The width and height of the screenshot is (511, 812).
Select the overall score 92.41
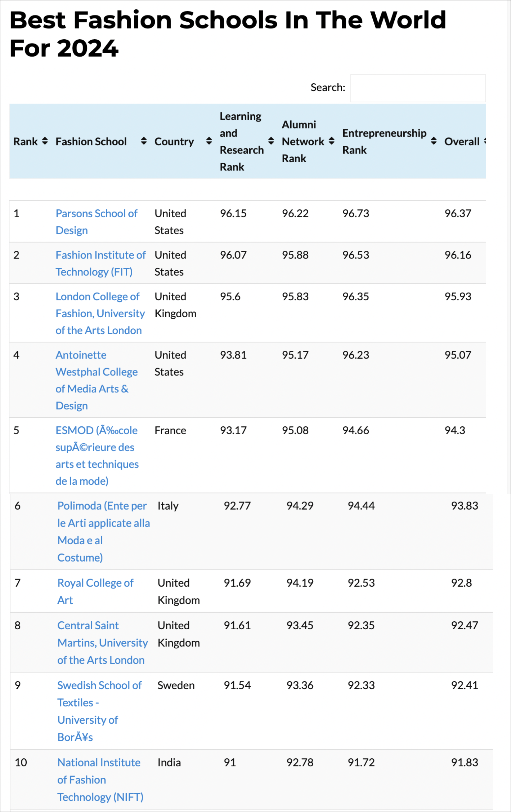pos(465,685)
